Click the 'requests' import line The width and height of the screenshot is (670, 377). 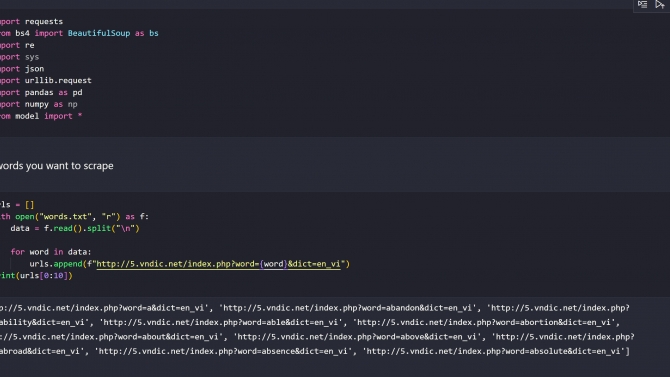32,21
